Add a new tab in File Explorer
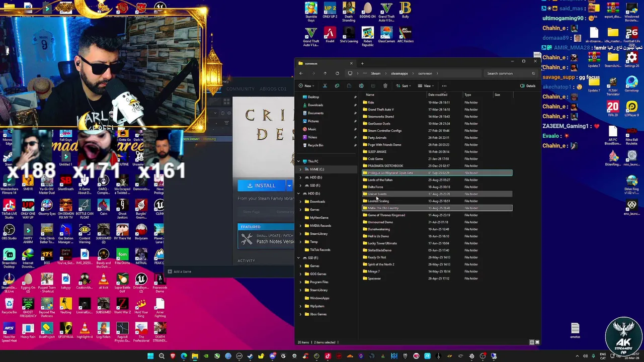 362,63
